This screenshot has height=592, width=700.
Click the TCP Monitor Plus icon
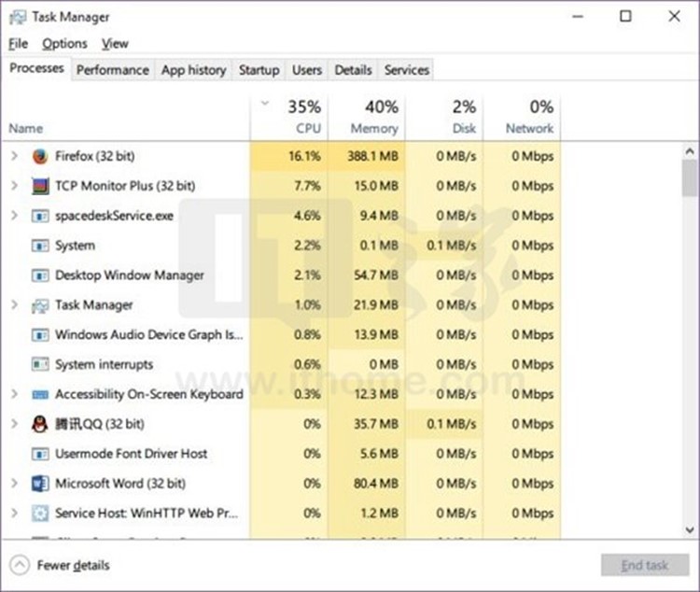40,186
